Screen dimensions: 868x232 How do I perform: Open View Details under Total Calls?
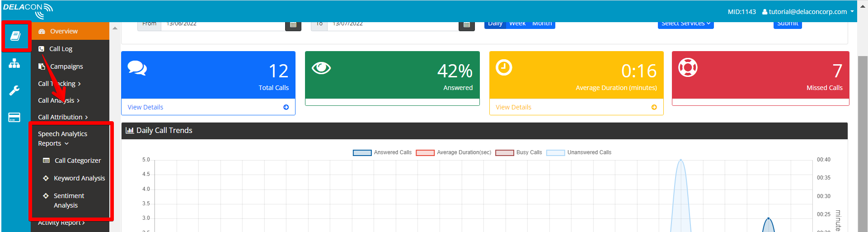coord(145,107)
